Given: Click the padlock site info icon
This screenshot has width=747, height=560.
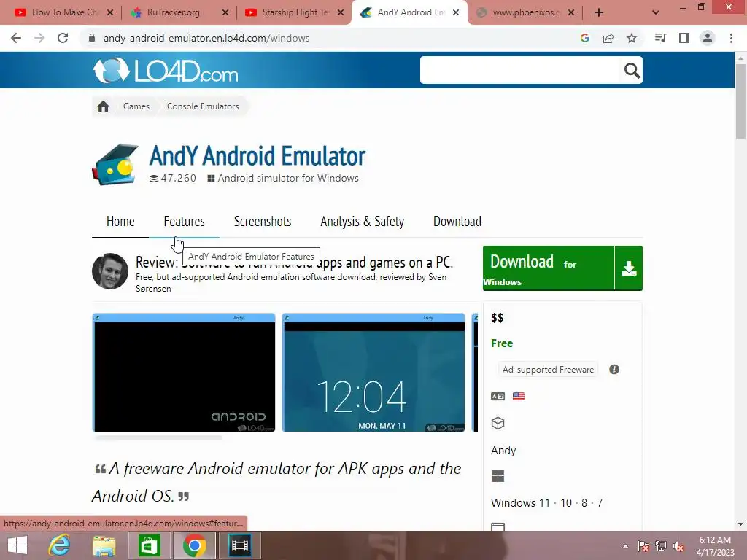Looking at the screenshot, I should [92, 38].
